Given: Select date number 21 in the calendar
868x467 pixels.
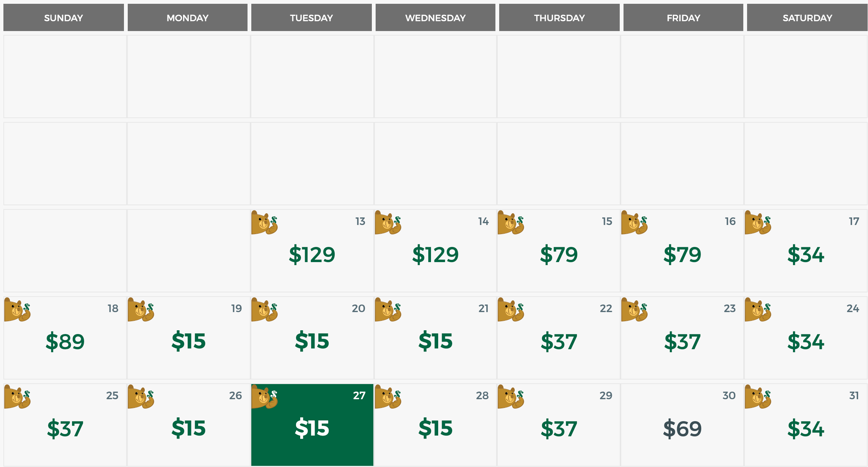Looking at the screenshot, I should coord(483,309).
